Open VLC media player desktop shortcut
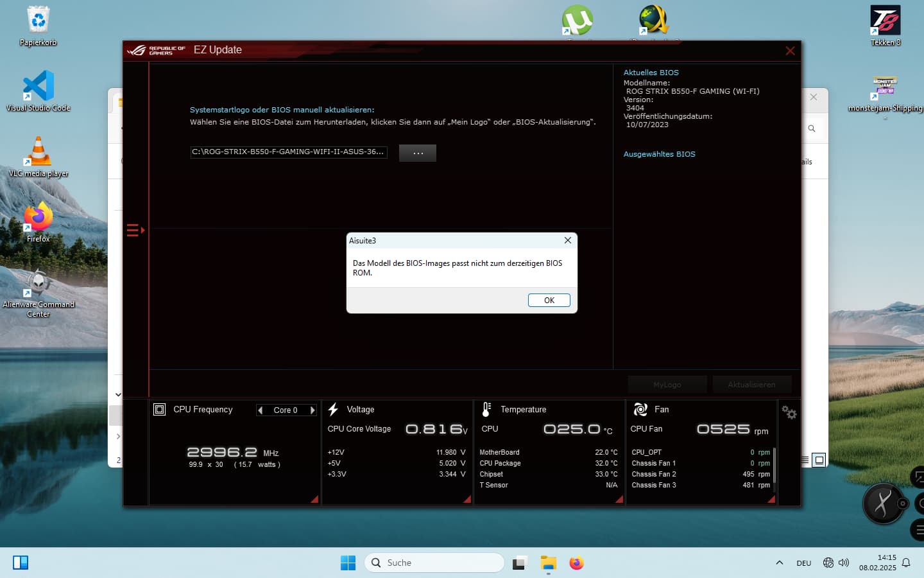The image size is (924, 578). click(38, 157)
